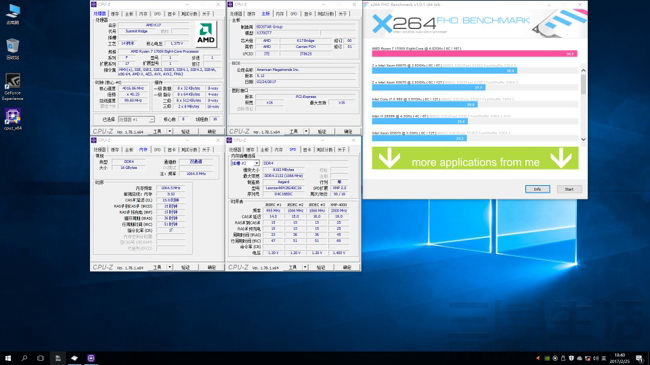Click the American Megatrends BIOS brand field

click(305, 70)
